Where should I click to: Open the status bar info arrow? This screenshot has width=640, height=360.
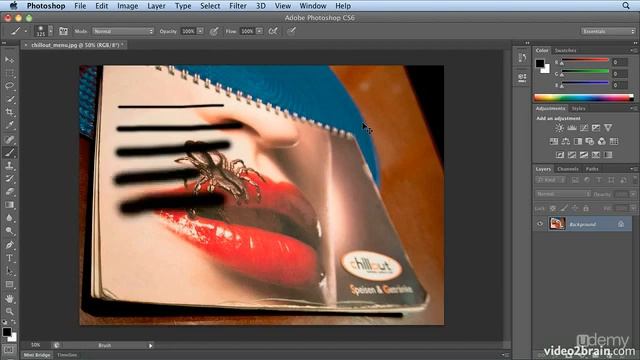(x=151, y=346)
